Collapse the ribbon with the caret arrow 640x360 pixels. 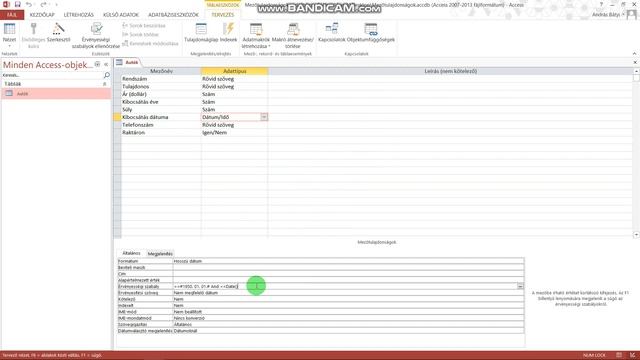[634, 53]
